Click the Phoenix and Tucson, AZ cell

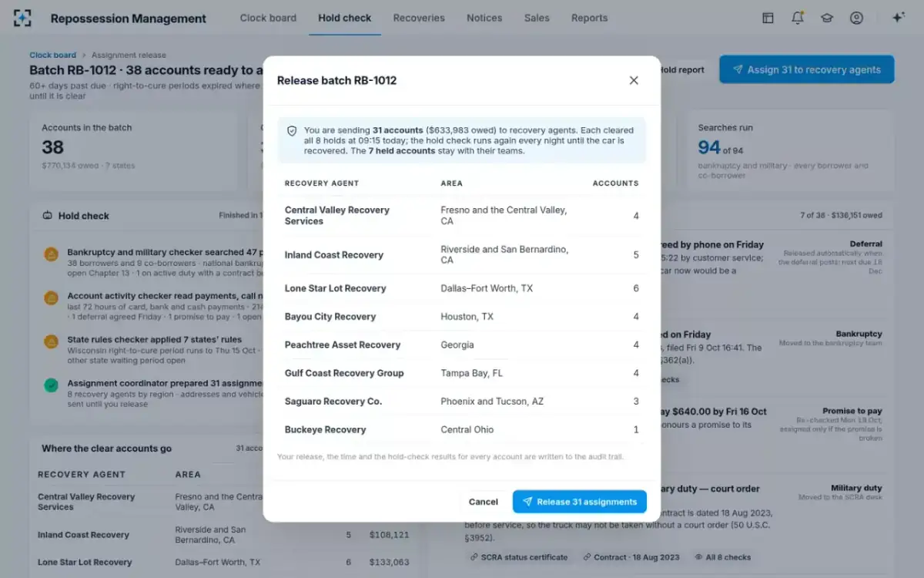coord(492,402)
